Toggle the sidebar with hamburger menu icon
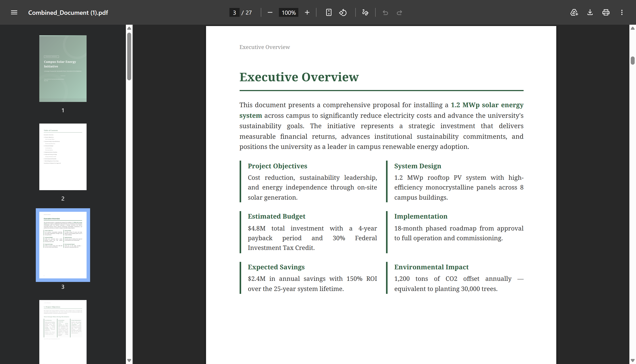The width and height of the screenshot is (636, 364). 14,13
